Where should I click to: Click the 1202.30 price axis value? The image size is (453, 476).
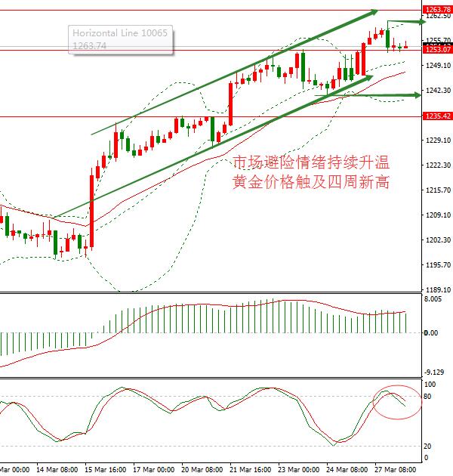click(x=438, y=240)
